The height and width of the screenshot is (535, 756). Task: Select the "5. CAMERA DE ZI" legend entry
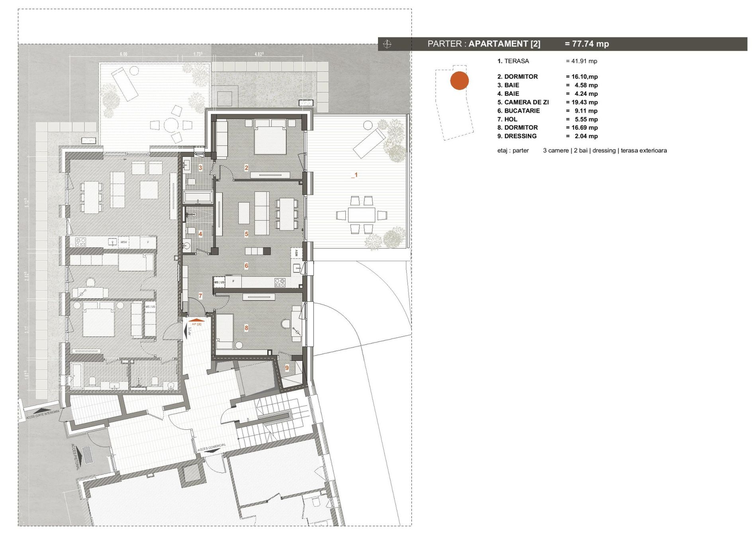(523, 102)
